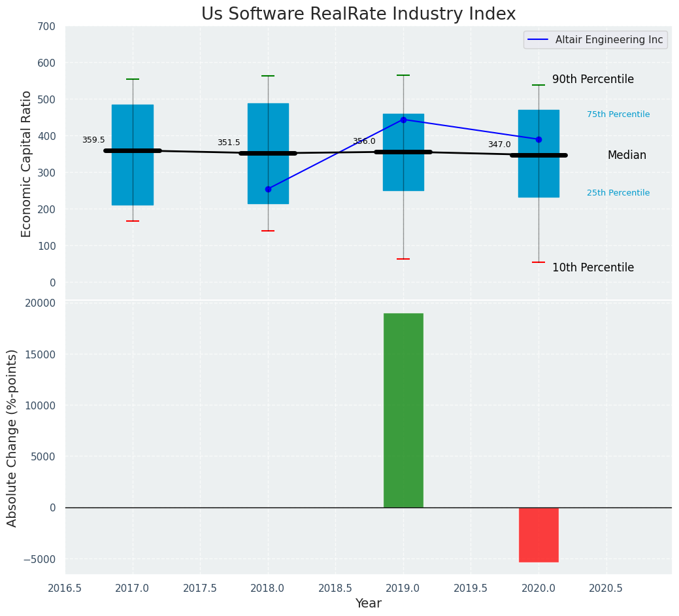Click the green 90th percentile cap for 2017
Screen dimensions: 679x616
133,79
